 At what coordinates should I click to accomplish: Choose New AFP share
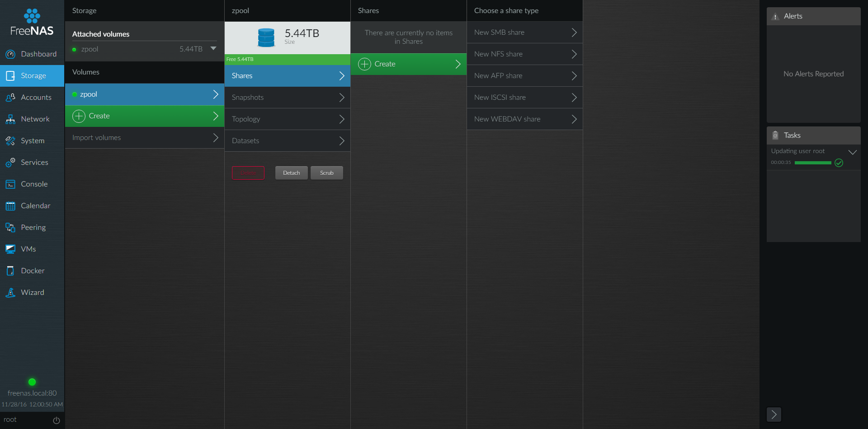coord(525,76)
